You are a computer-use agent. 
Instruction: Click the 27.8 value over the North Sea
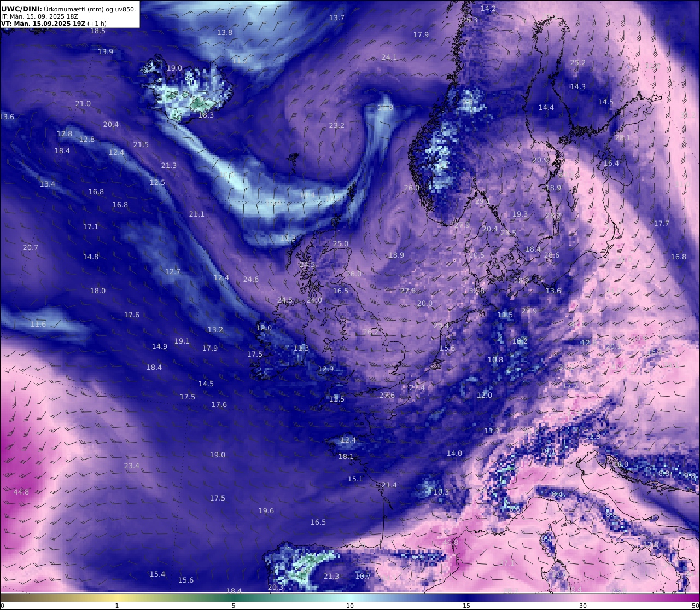(407, 291)
